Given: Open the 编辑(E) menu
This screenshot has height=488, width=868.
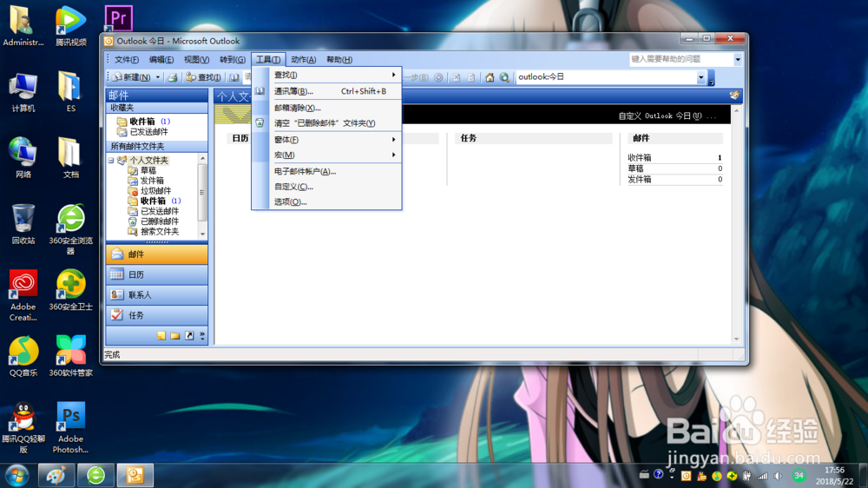Looking at the screenshot, I should click(x=161, y=59).
